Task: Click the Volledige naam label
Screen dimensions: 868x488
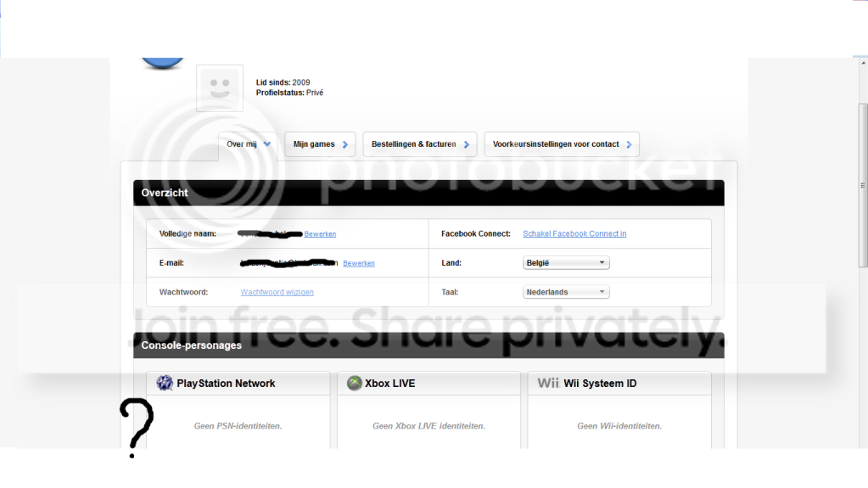Action: click(188, 233)
